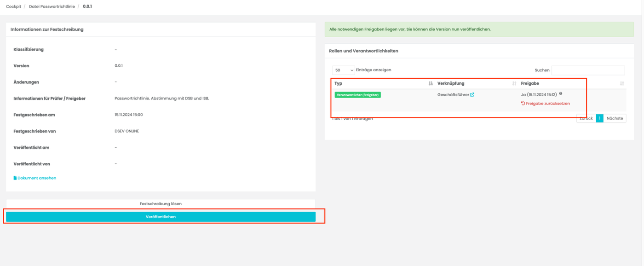The width and height of the screenshot is (644, 266).
Task: Select page 1 in the pagination
Action: tap(599, 118)
